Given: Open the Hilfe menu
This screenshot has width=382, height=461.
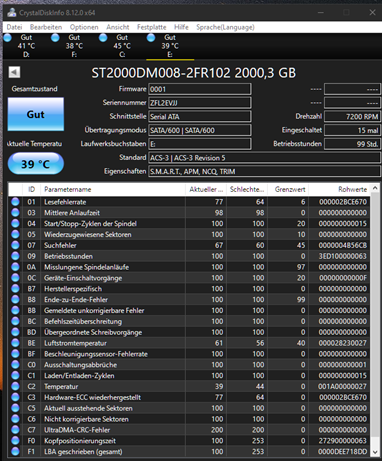Looking at the screenshot, I should point(181,27).
